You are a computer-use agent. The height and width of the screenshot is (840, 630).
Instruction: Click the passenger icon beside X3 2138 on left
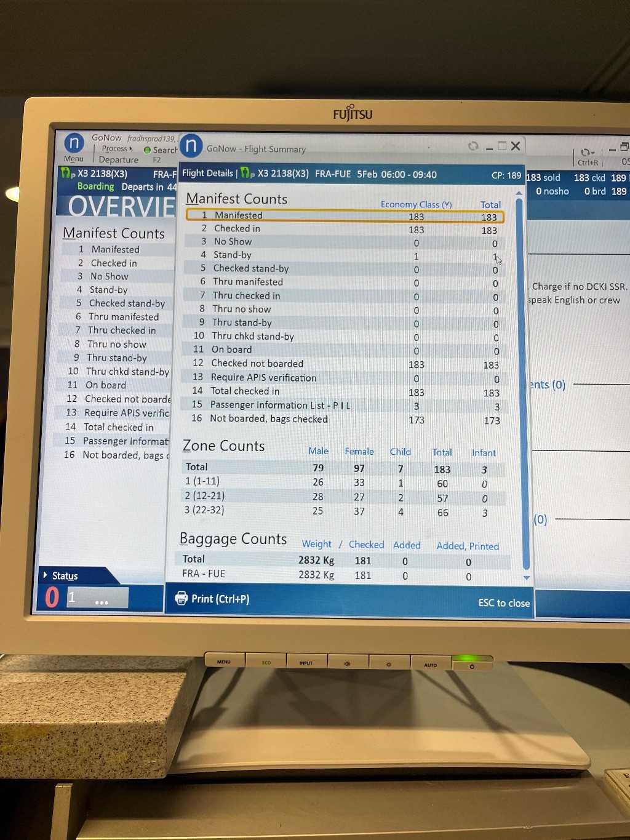tap(67, 174)
